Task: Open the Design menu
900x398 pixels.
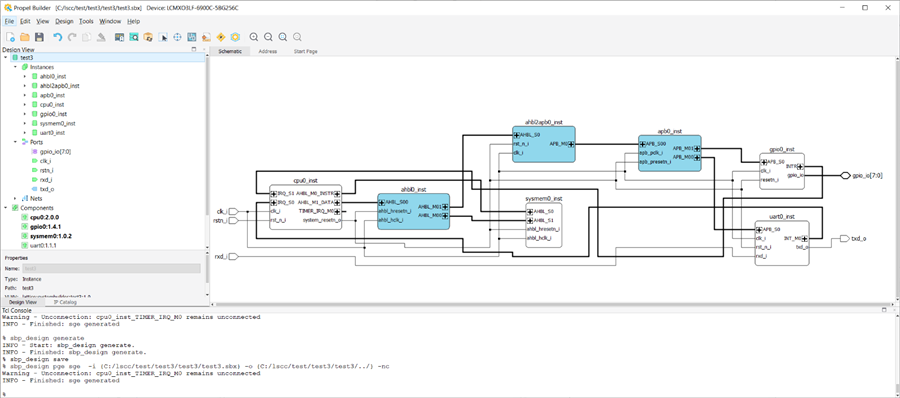Action: pyautogui.click(x=64, y=21)
